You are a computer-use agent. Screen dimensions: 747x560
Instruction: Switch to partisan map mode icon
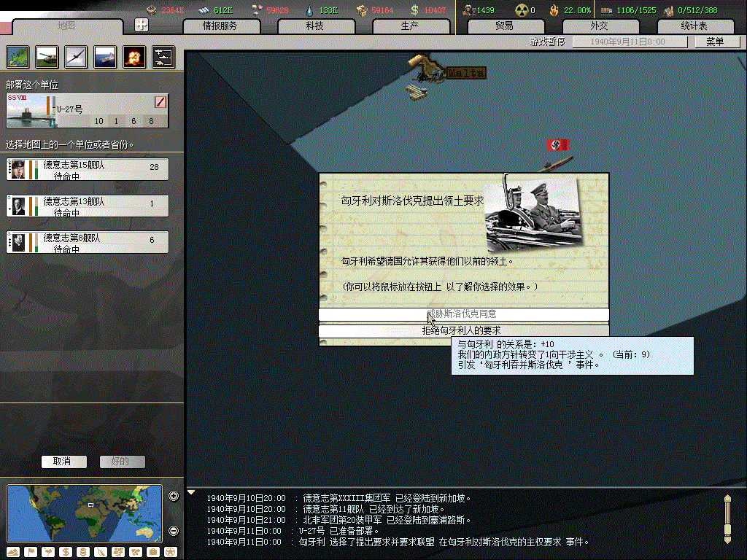point(101,552)
